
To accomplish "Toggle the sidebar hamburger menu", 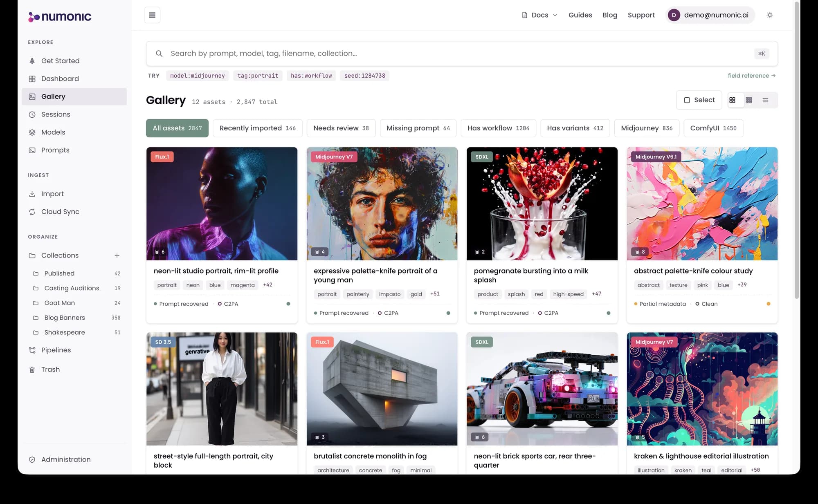I will (x=152, y=15).
